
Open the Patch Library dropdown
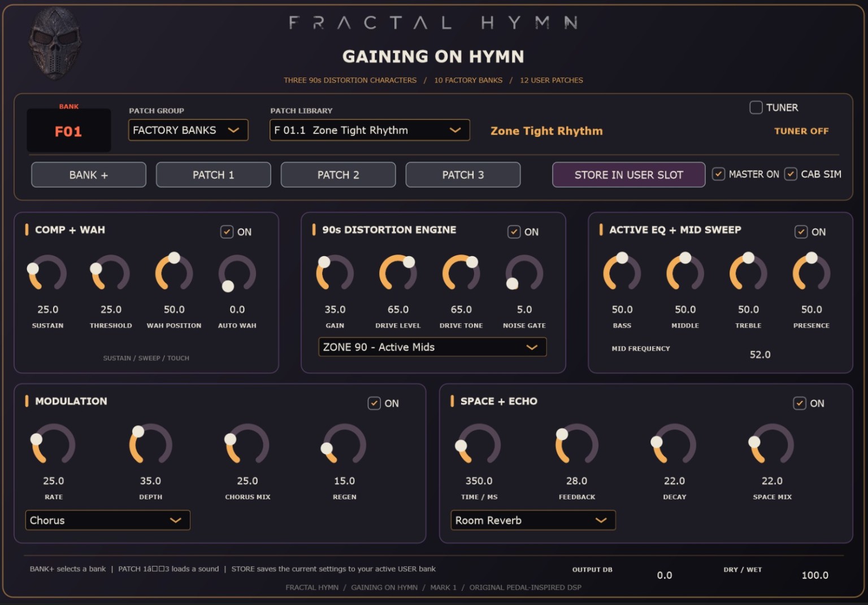tap(370, 130)
